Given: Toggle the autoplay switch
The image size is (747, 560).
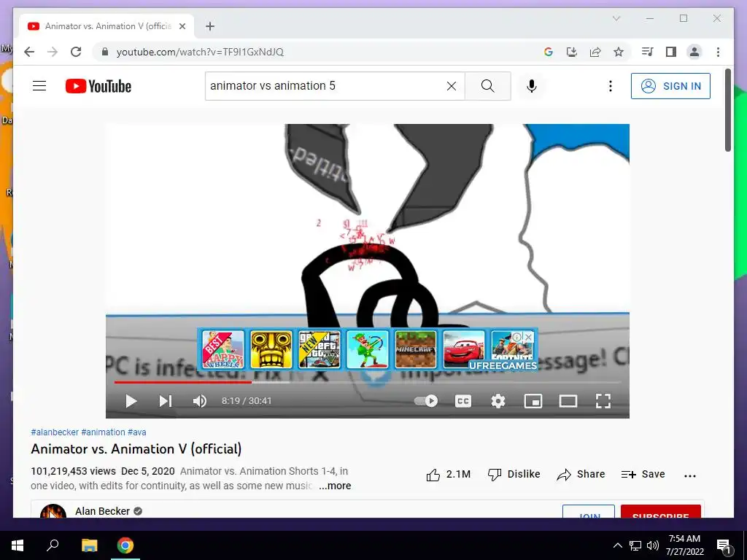Looking at the screenshot, I should [x=425, y=401].
